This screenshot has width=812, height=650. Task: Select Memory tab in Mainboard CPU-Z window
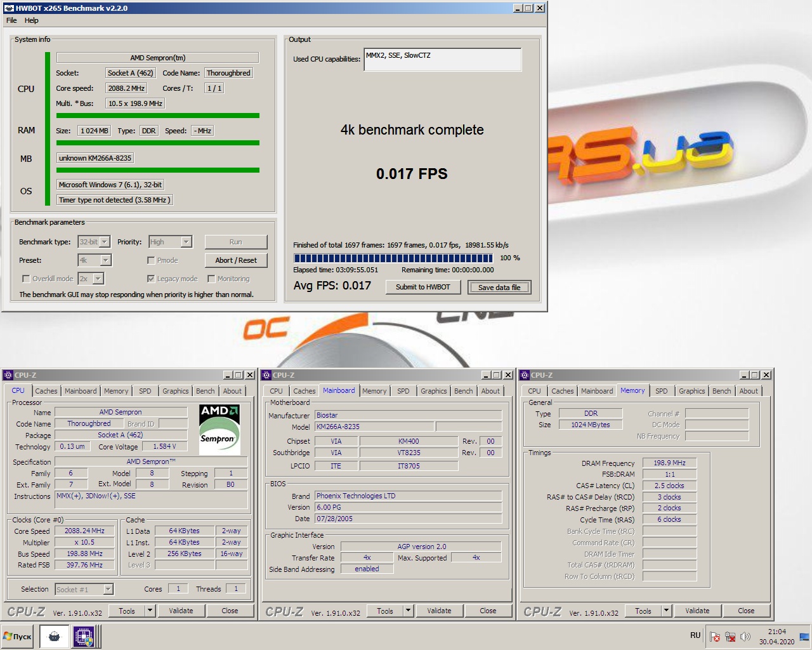pyautogui.click(x=374, y=391)
